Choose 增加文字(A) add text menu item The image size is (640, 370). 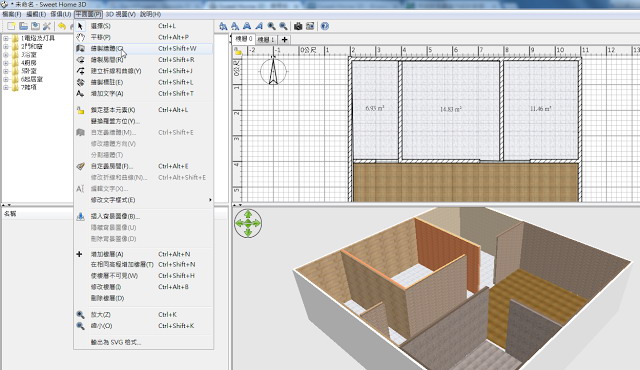[x=143, y=93]
